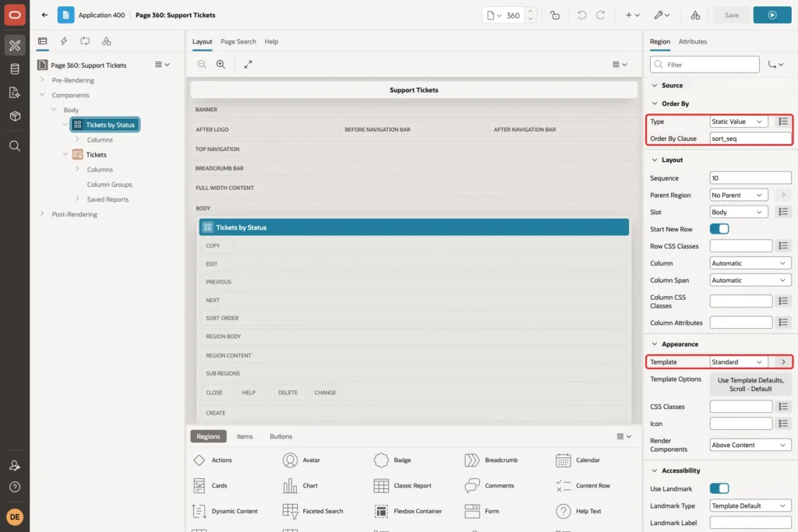The image size is (798, 532).
Task: Expand the Pre-Rendering tree node
Action: 42,80
